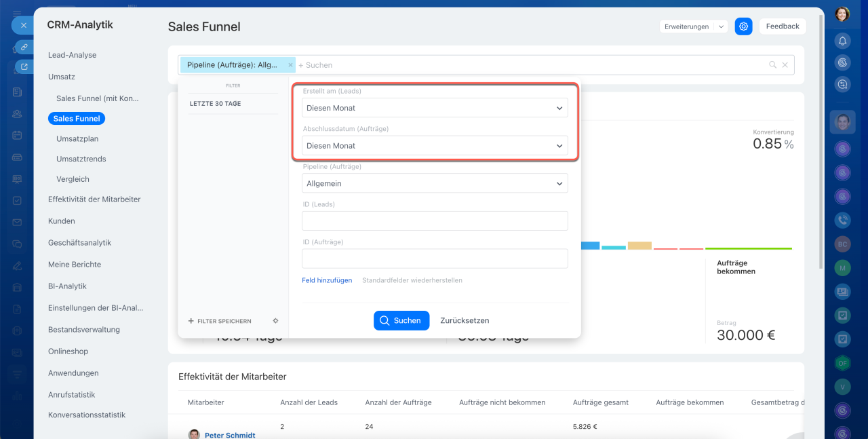Image resolution: width=868 pixels, height=439 pixels.
Task: Open Kunden in the sidebar
Action: tap(62, 221)
